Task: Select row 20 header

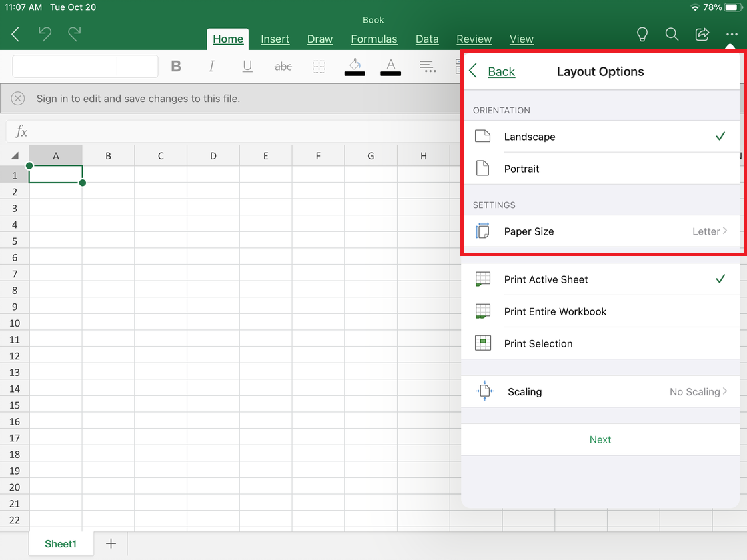Action: click(14, 487)
